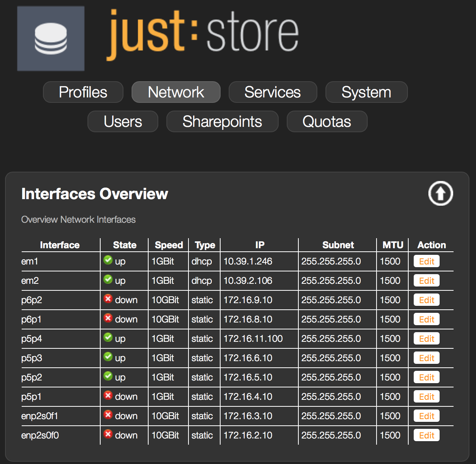
Task: Click the green up status icon for p5p4
Action: [x=108, y=337]
